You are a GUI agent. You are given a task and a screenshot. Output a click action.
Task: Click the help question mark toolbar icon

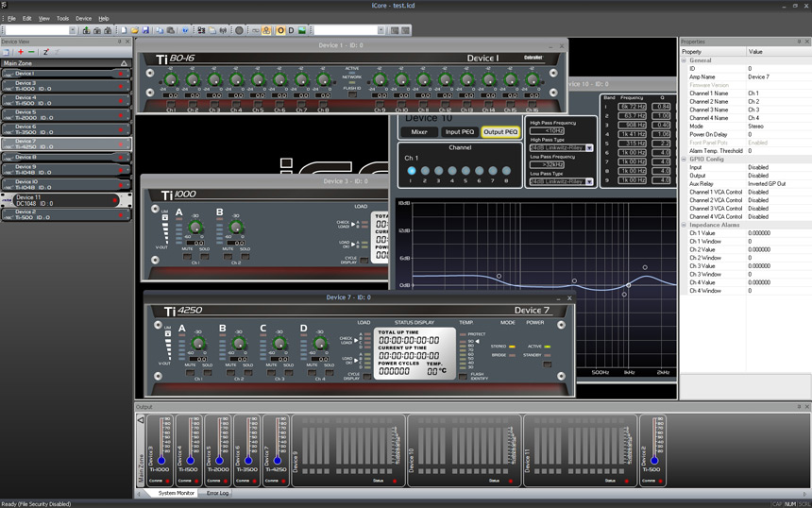tap(185, 30)
